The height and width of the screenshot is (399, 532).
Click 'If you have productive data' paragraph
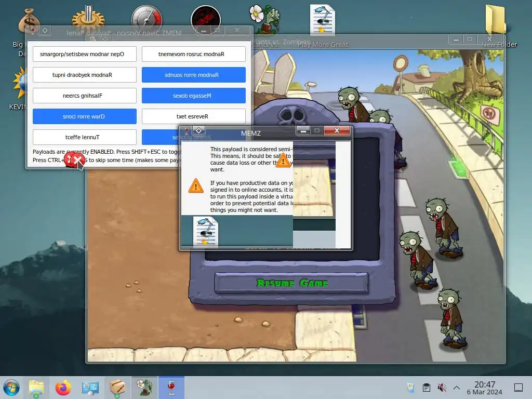[251, 196]
